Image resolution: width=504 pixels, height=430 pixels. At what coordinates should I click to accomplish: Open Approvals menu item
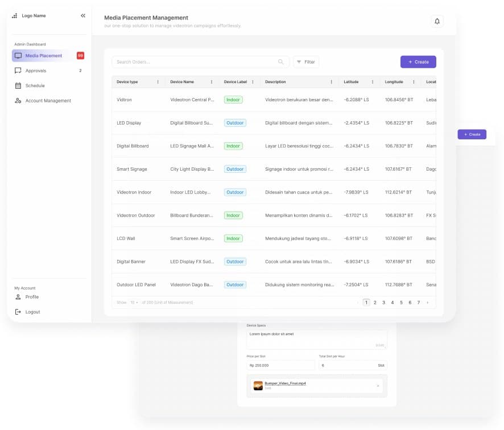[x=48, y=71]
